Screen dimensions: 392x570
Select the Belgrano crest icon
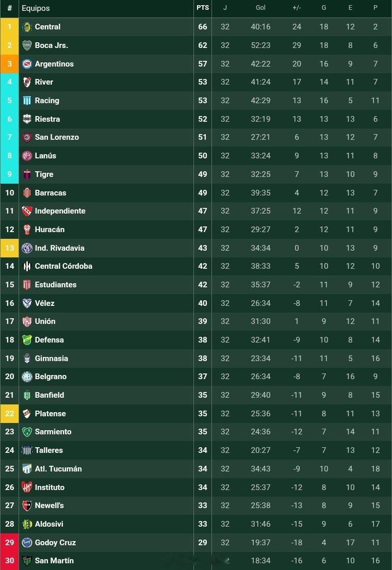[27, 377]
